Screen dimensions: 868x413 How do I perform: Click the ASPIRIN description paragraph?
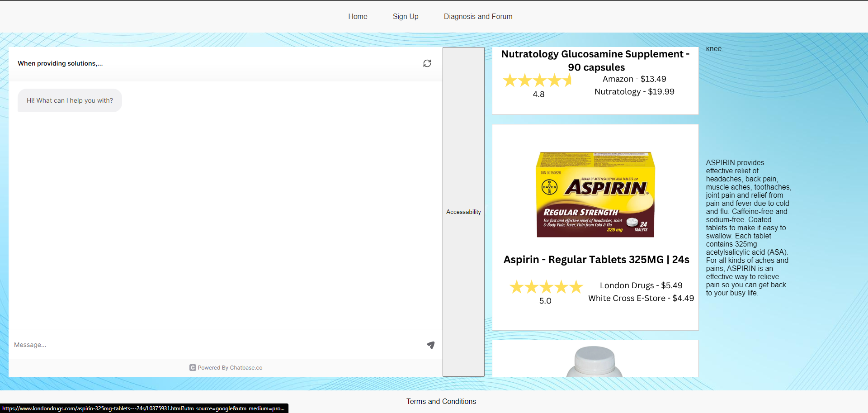click(748, 228)
